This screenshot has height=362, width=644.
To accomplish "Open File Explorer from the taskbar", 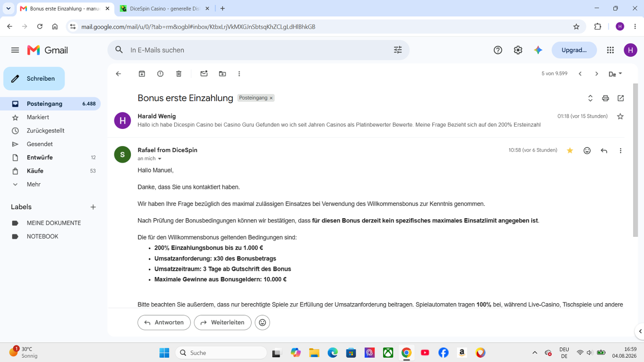I will [314, 353].
